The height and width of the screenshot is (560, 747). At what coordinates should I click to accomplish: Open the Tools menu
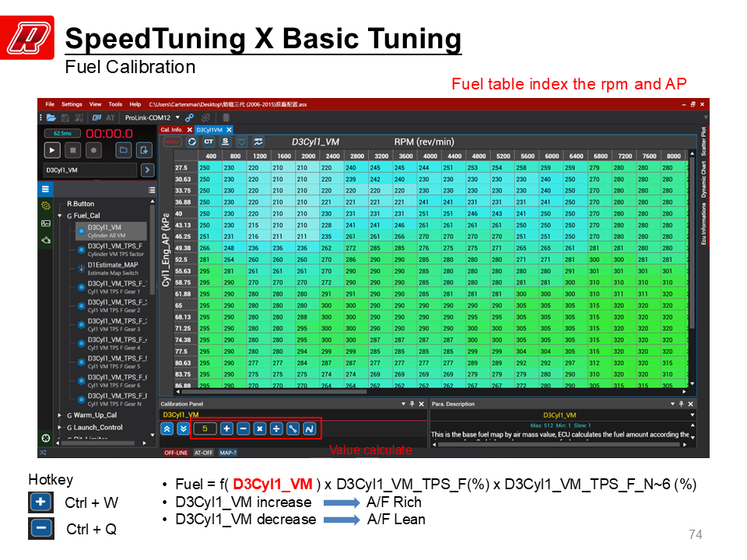pos(115,104)
